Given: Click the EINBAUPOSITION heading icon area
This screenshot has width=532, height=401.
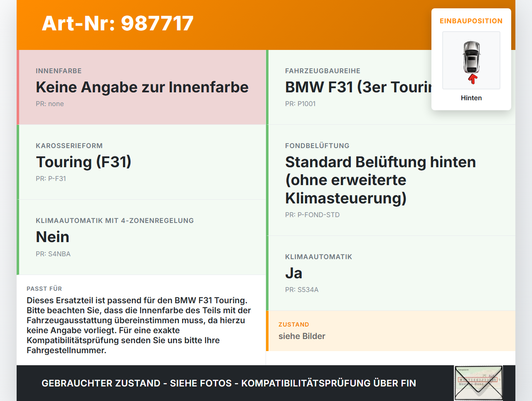Looking at the screenshot, I should pyautogui.click(x=471, y=21).
